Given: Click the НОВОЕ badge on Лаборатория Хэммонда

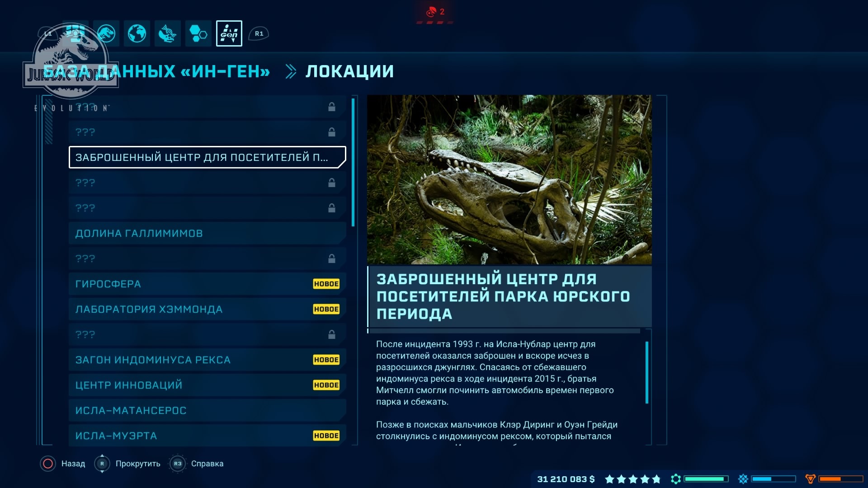Looking at the screenshot, I should pos(326,309).
